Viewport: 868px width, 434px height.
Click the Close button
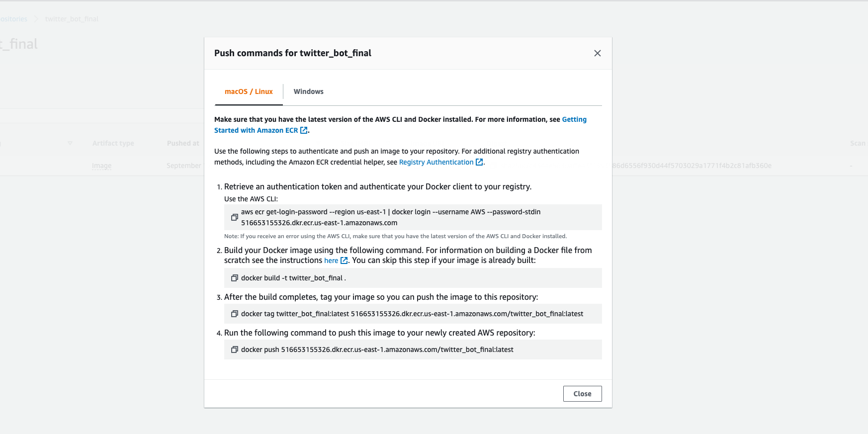click(x=582, y=394)
